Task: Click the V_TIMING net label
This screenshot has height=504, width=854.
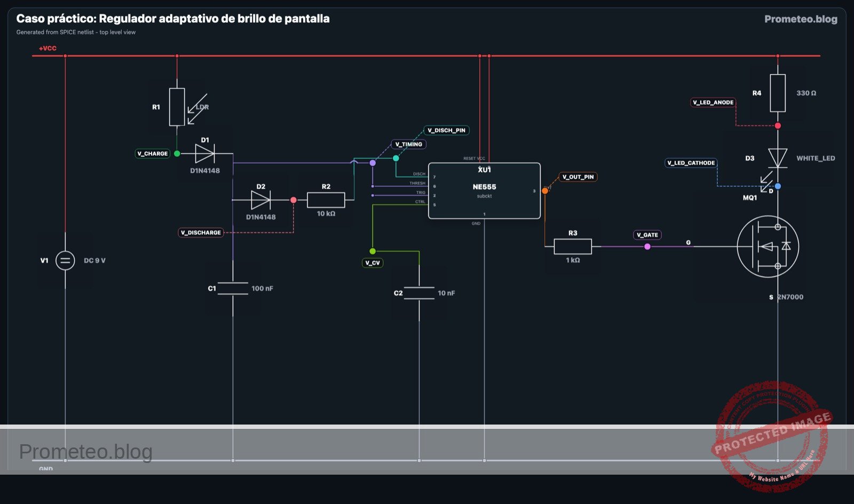Action: tap(409, 145)
